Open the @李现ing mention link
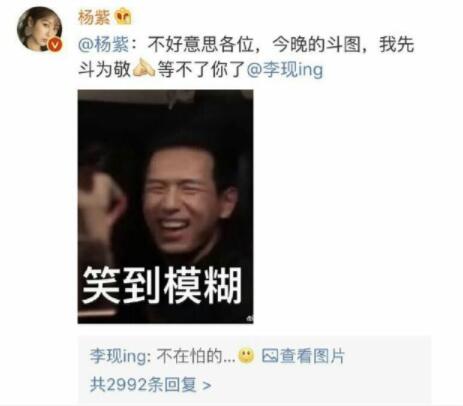 pos(285,69)
